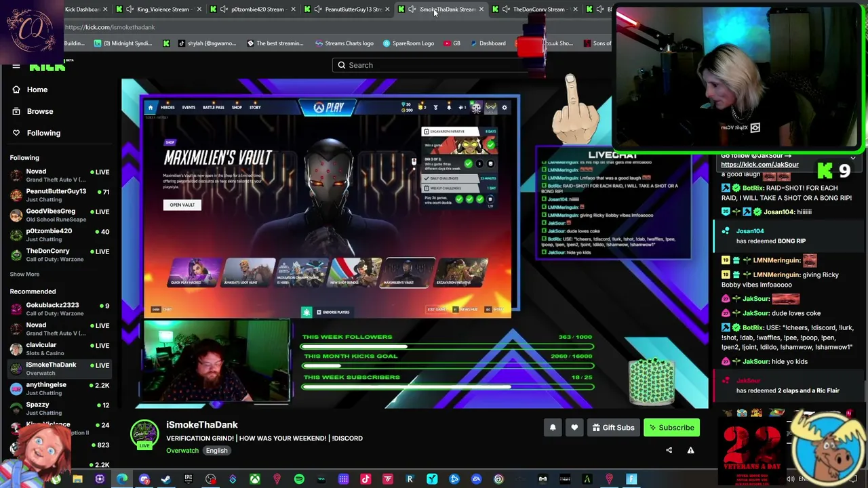868x488 pixels.
Task: Open the GB YouTube bookmark
Action: click(x=452, y=43)
